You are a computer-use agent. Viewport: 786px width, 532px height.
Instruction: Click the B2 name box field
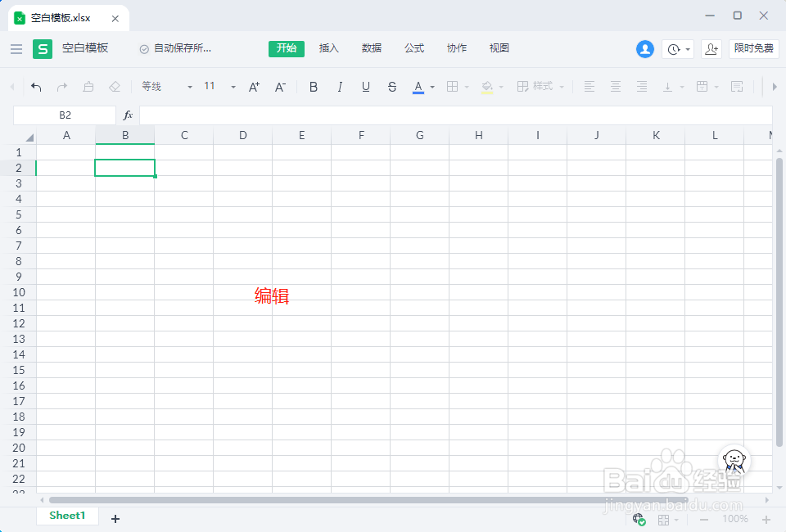(65, 115)
